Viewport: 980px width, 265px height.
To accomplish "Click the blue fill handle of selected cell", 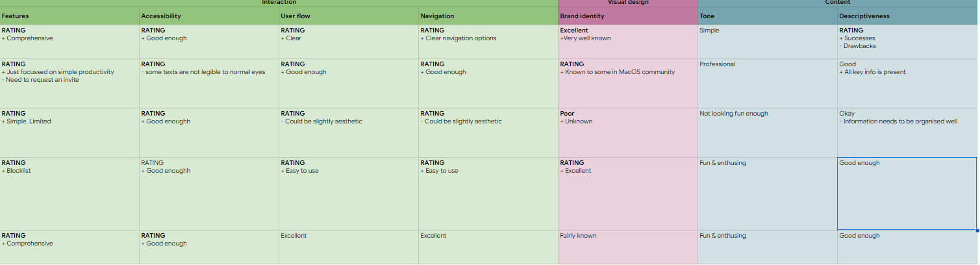I will [977, 230].
